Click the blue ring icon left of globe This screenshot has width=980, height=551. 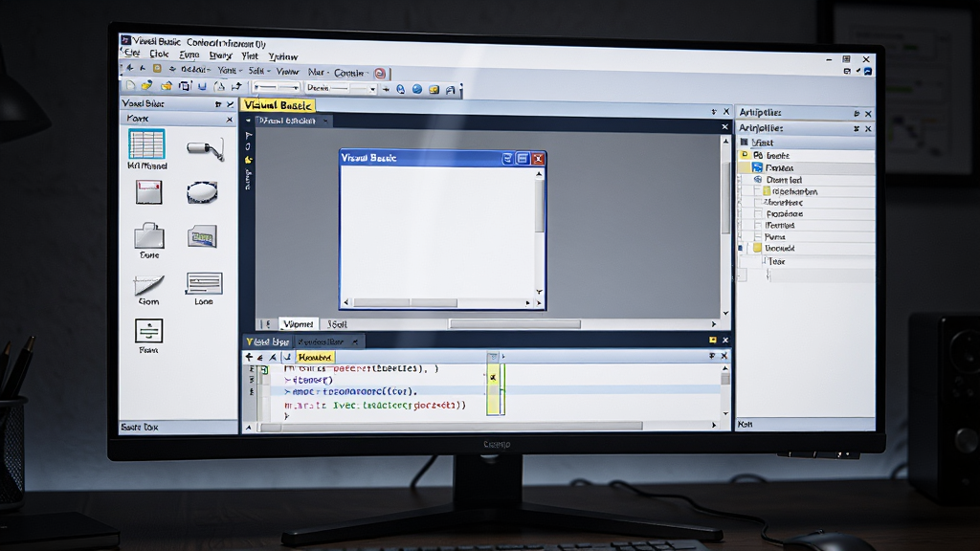click(401, 89)
